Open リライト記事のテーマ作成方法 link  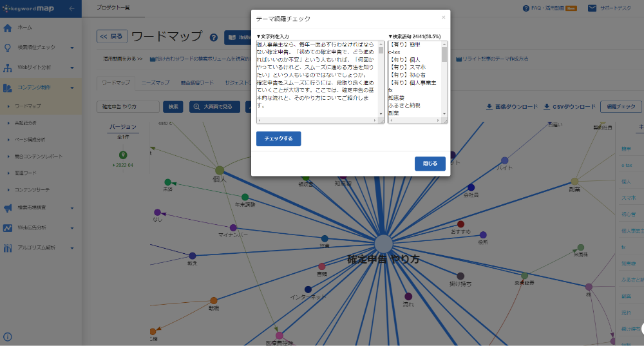point(492,59)
